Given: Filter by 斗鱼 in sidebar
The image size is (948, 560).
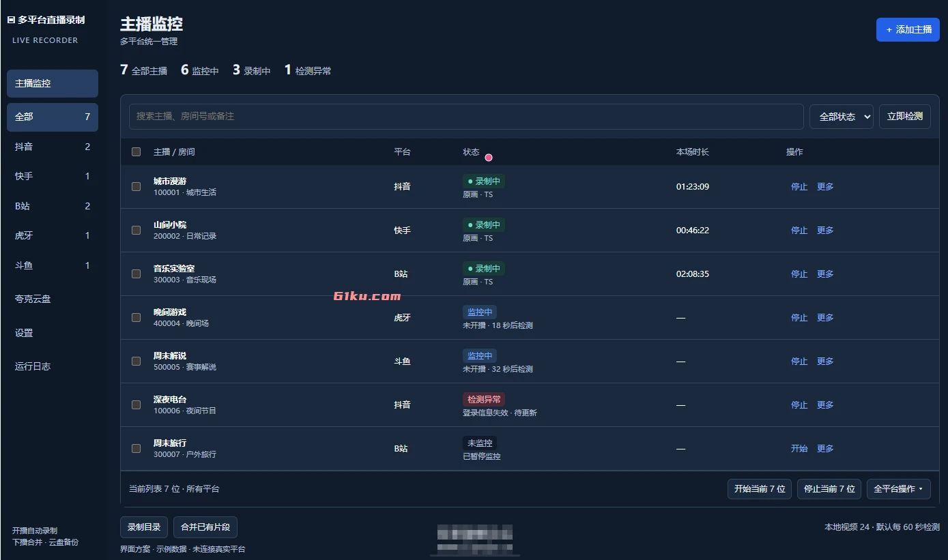Looking at the screenshot, I should point(53,265).
